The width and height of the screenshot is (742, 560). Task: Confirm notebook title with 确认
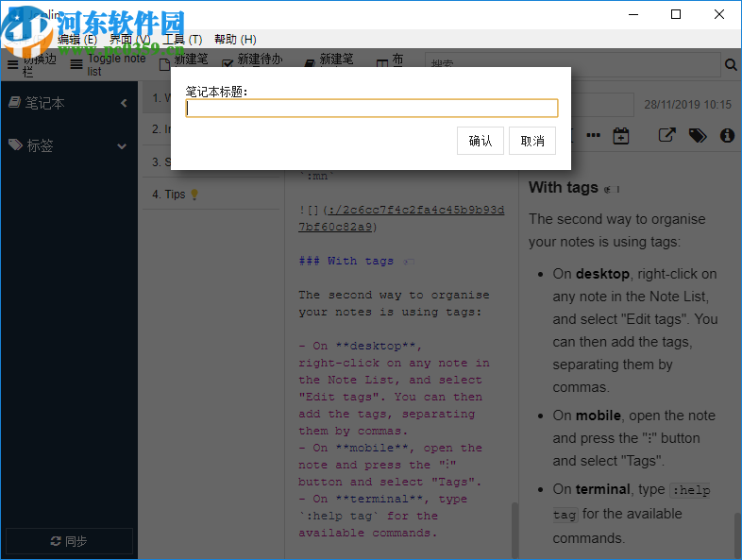pos(481,141)
